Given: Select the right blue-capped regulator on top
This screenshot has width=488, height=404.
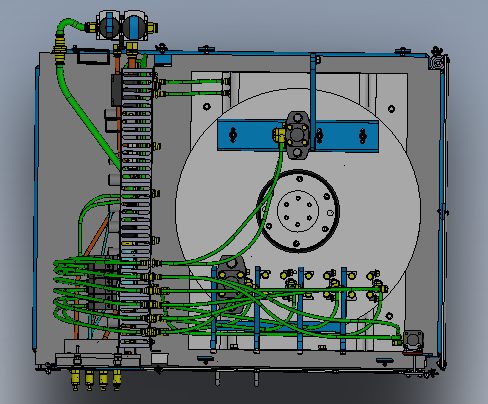Looking at the screenshot, I should coord(135,25).
